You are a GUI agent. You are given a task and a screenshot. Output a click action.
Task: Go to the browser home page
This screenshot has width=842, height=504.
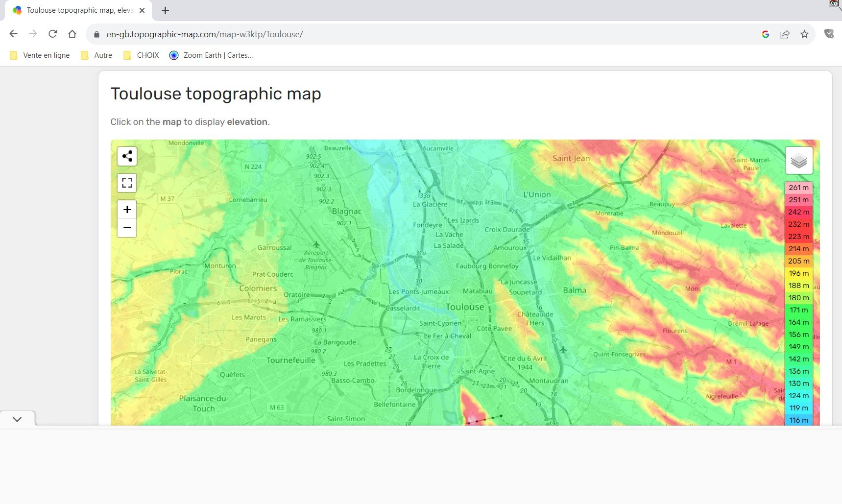(x=72, y=34)
